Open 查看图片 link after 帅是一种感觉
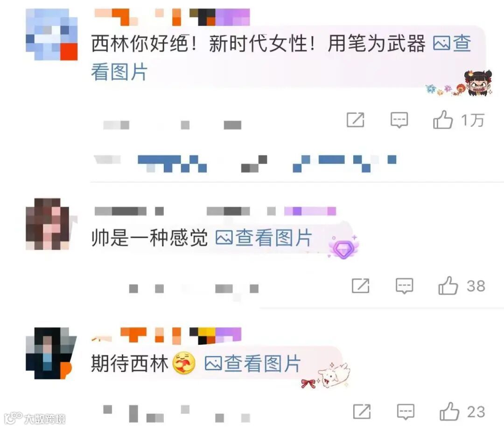The width and height of the screenshot is (504, 428). [x=264, y=238]
